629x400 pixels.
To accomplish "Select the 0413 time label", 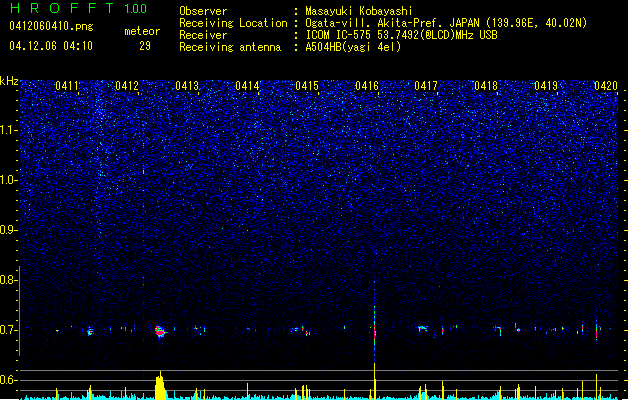I will [187, 86].
